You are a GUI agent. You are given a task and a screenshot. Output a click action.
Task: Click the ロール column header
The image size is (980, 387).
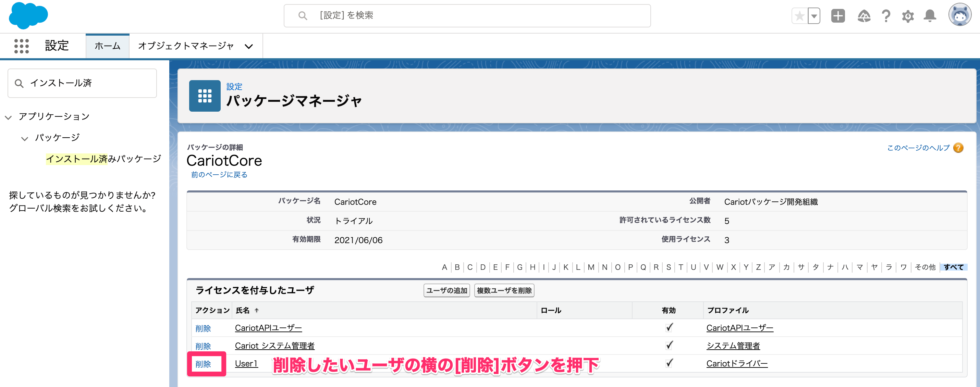point(551,311)
